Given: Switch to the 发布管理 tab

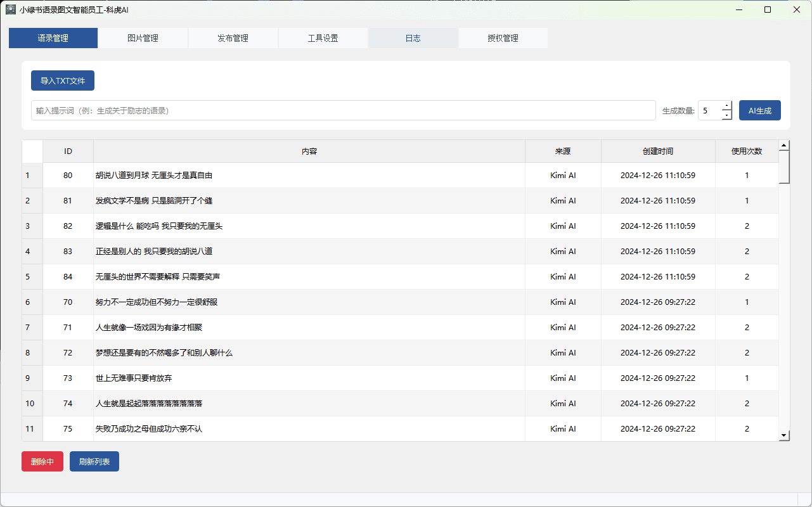Looking at the screenshot, I should click(233, 38).
